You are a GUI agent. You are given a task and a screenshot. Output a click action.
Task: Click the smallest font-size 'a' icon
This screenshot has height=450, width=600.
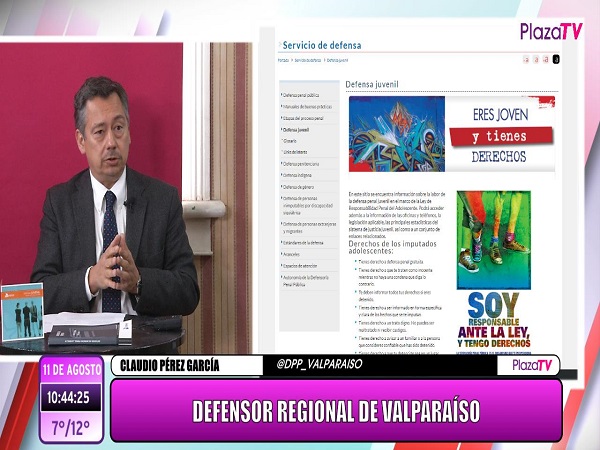click(526, 59)
